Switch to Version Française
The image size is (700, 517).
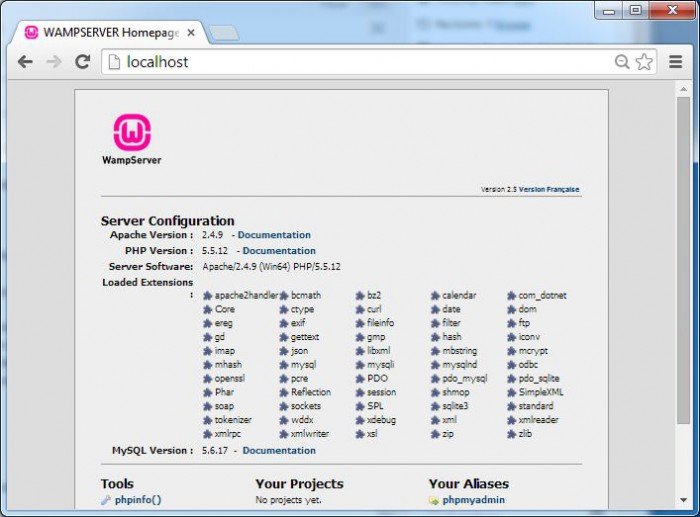[x=549, y=189]
